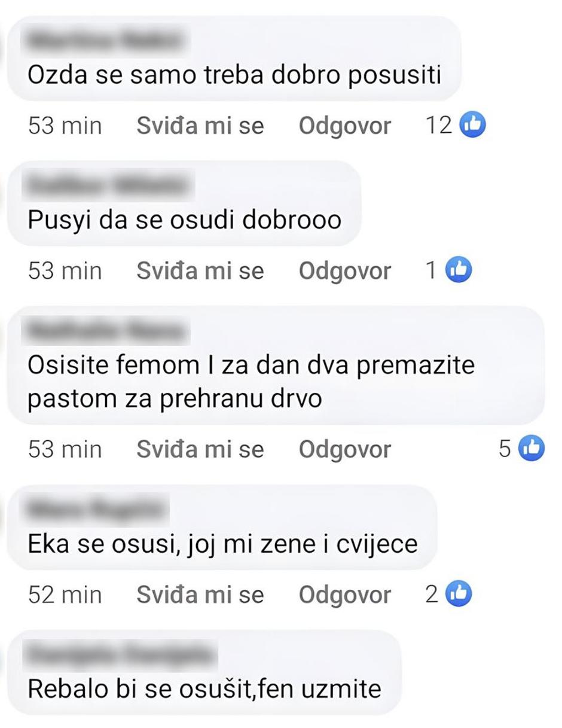Reply to 'Ozda se samo treba' comment via Odgovor

pos(345,126)
